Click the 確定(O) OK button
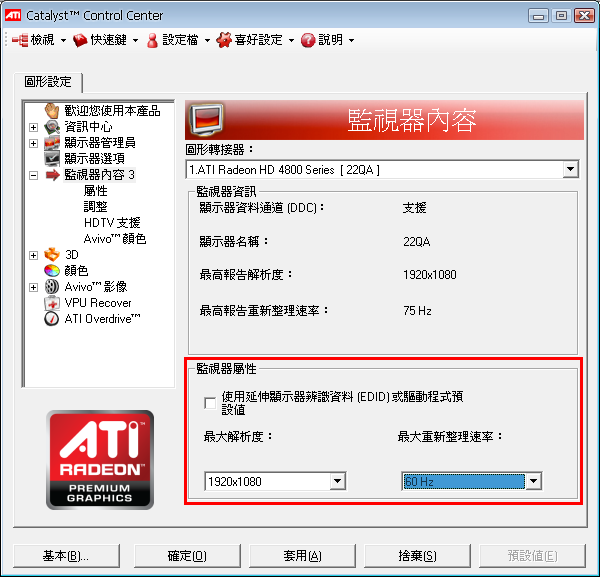The image size is (600, 577). 187,556
